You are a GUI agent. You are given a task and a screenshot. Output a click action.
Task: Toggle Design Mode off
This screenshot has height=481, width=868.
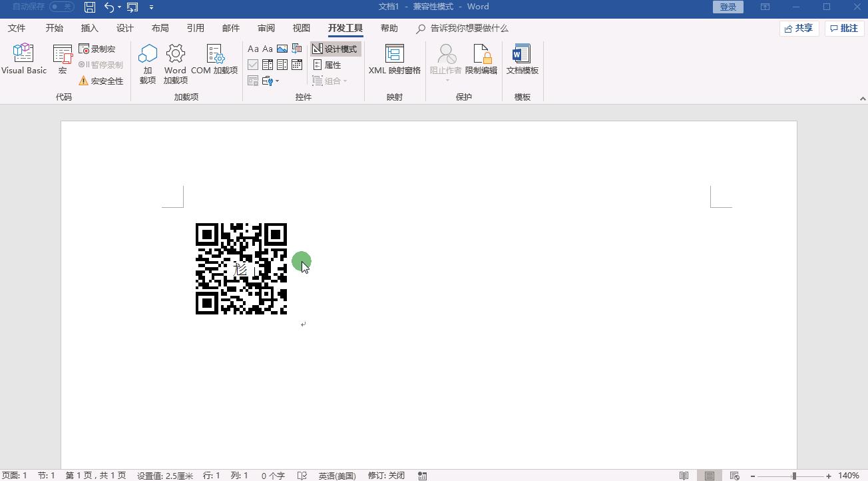pos(334,48)
